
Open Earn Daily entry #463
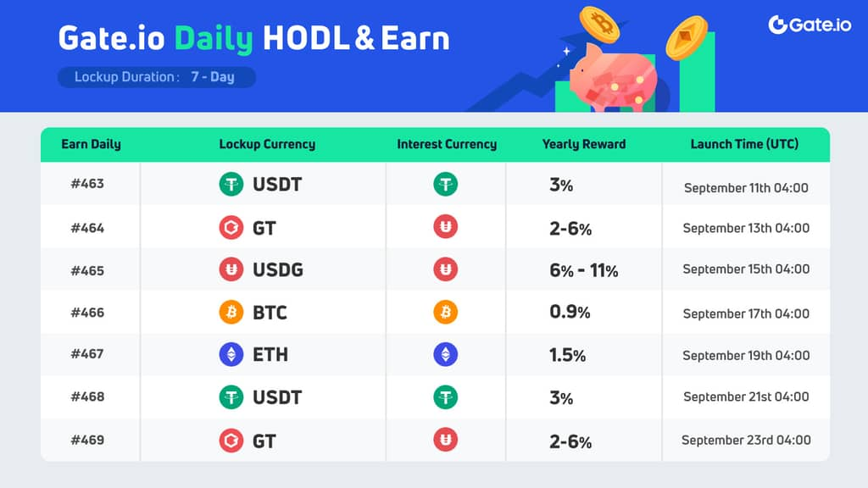click(x=88, y=184)
